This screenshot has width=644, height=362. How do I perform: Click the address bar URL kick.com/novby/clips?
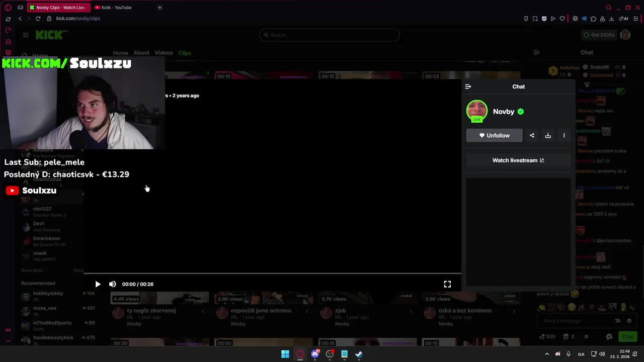tap(78, 19)
